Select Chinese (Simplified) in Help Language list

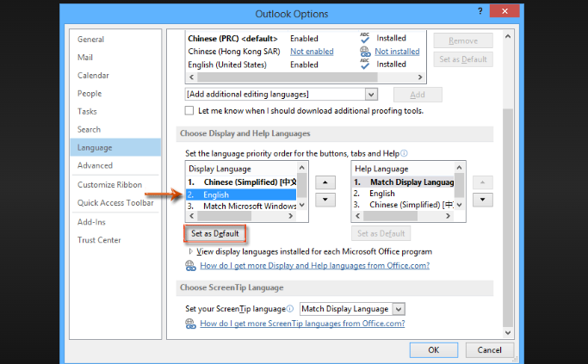click(403, 205)
